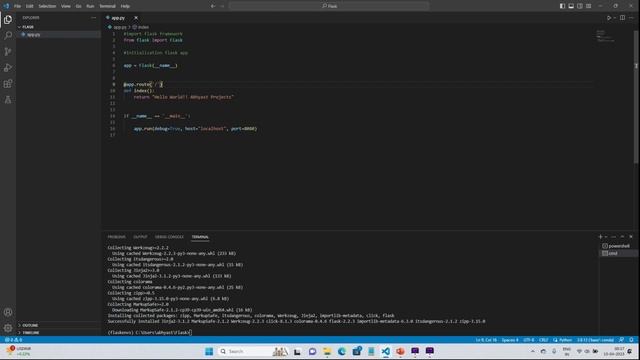The image size is (640, 360).
Task: Click Spaces indentation setting in status bar
Action: pyautogui.click(x=510, y=340)
